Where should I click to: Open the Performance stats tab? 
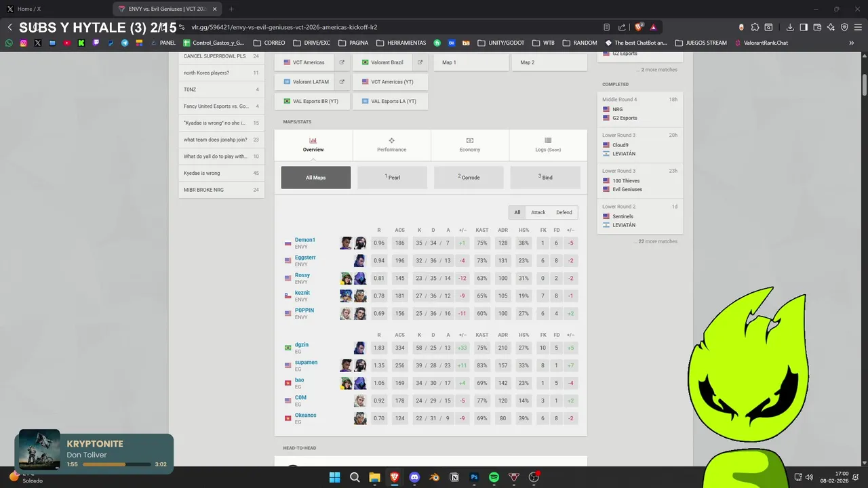tap(391, 145)
